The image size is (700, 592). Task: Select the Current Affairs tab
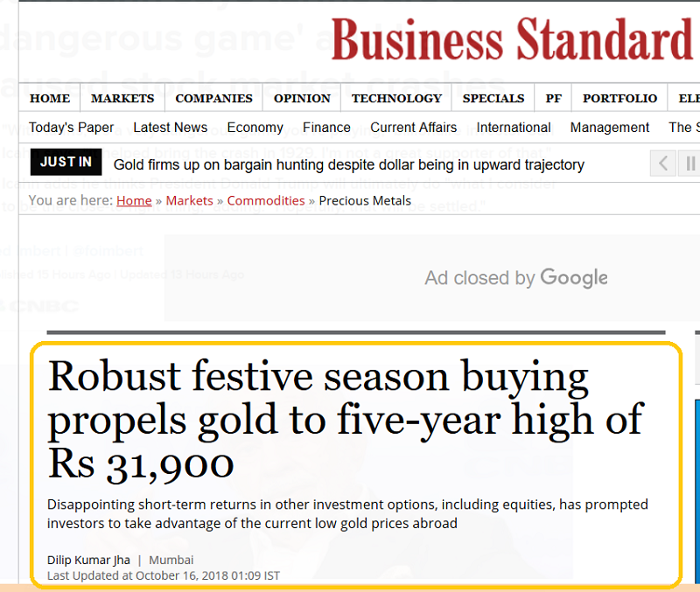click(413, 128)
